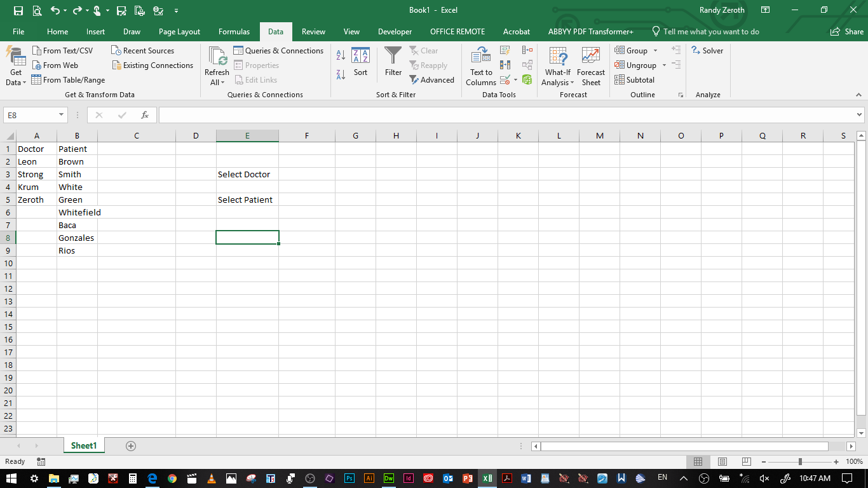868x488 pixels.
Task: Open the Data Validation icon
Action: coord(505,79)
